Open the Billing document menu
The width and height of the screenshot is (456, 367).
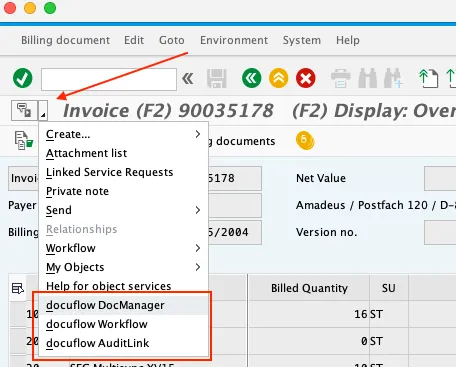[x=65, y=40]
